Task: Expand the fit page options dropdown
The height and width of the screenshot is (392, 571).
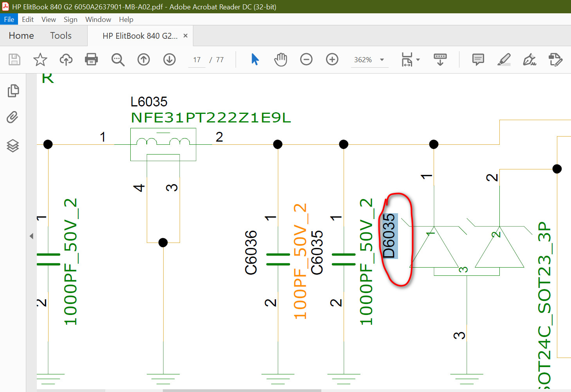Action: pyautogui.click(x=418, y=60)
